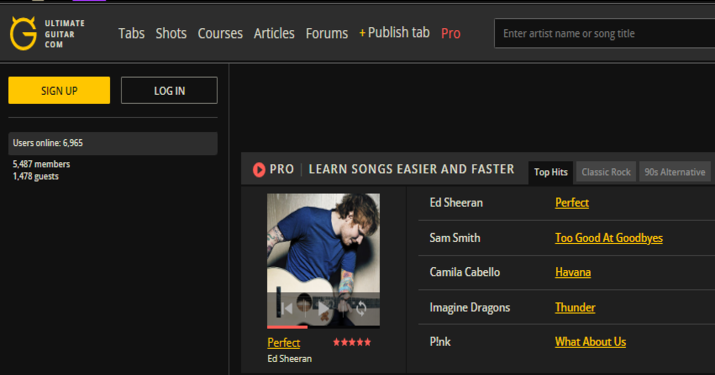This screenshot has height=375, width=715.
Task: Click the 1,478 guests text
Action: [36, 177]
